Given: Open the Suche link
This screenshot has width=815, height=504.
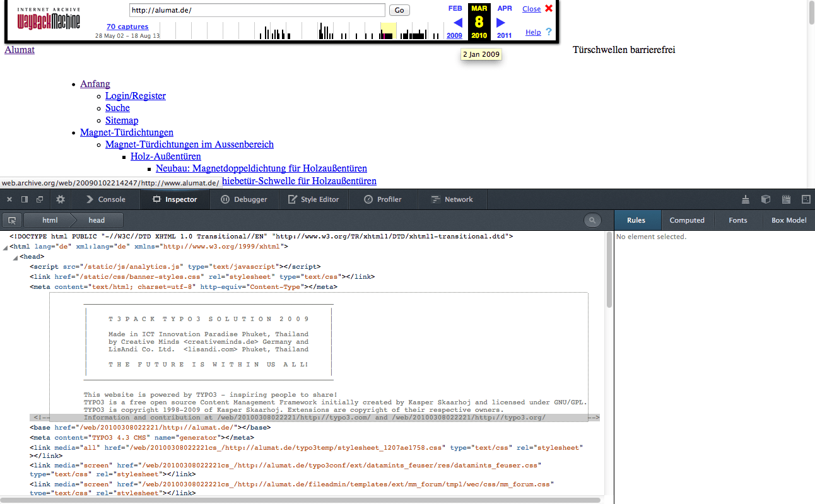Looking at the screenshot, I should tap(117, 108).
